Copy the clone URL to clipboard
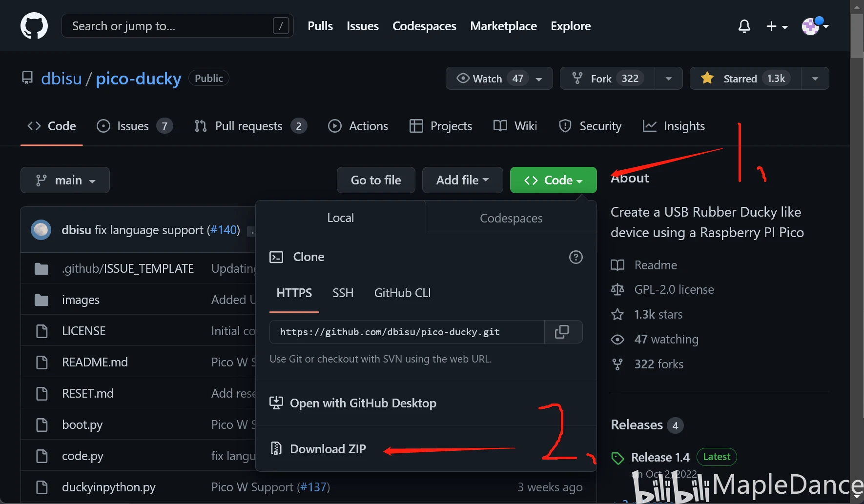 click(562, 332)
